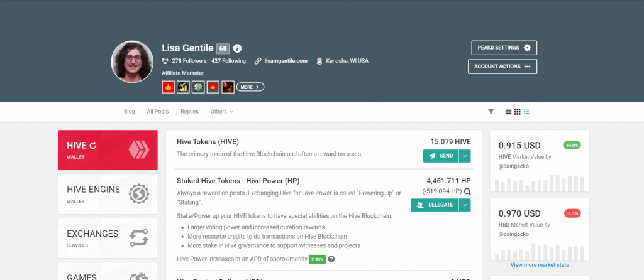The width and height of the screenshot is (644, 280).
Task: Click the 2.90% APR green badge
Action: [317, 259]
